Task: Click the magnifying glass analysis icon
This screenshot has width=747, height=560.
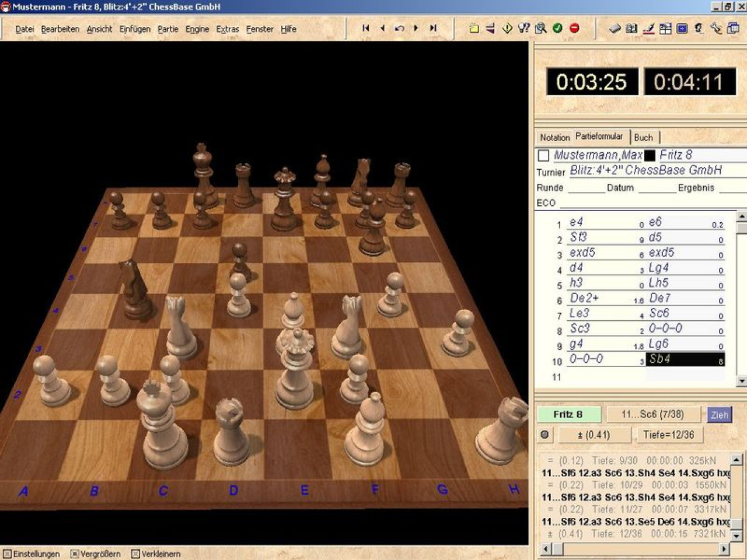Action: 541,28
